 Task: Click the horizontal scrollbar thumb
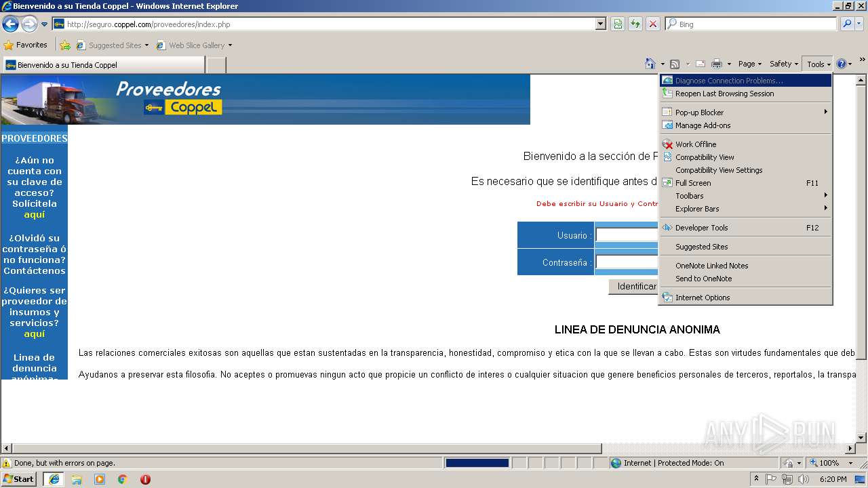click(307, 449)
